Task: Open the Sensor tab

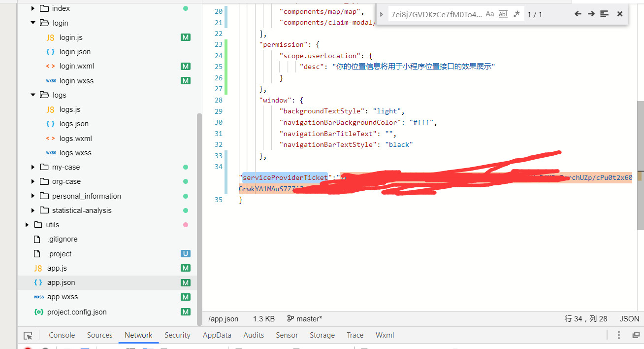Action: click(x=287, y=335)
